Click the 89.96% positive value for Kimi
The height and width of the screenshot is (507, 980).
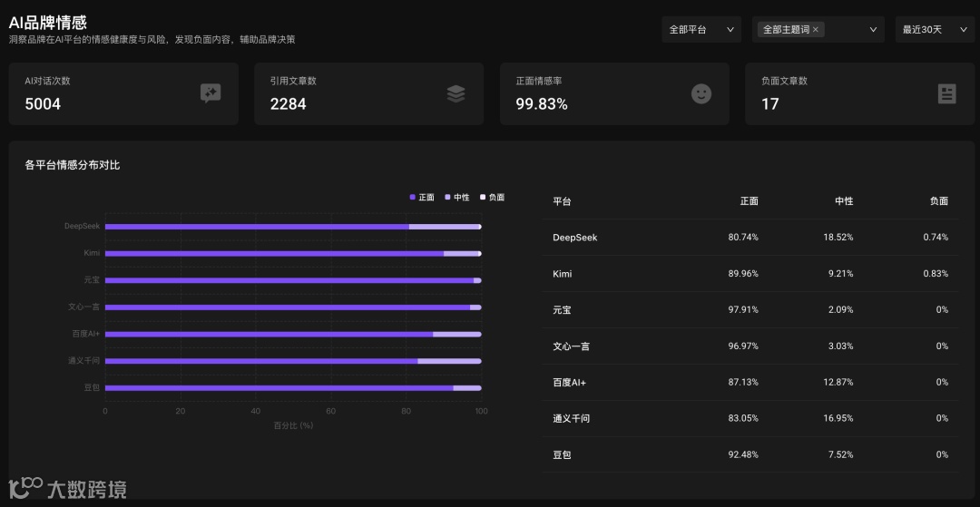point(743,274)
